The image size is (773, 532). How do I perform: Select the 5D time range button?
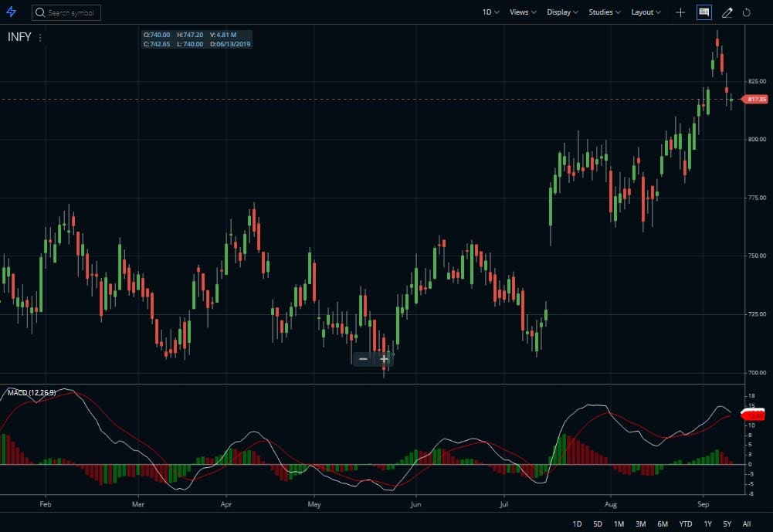pyautogui.click(x=598, y=524)
